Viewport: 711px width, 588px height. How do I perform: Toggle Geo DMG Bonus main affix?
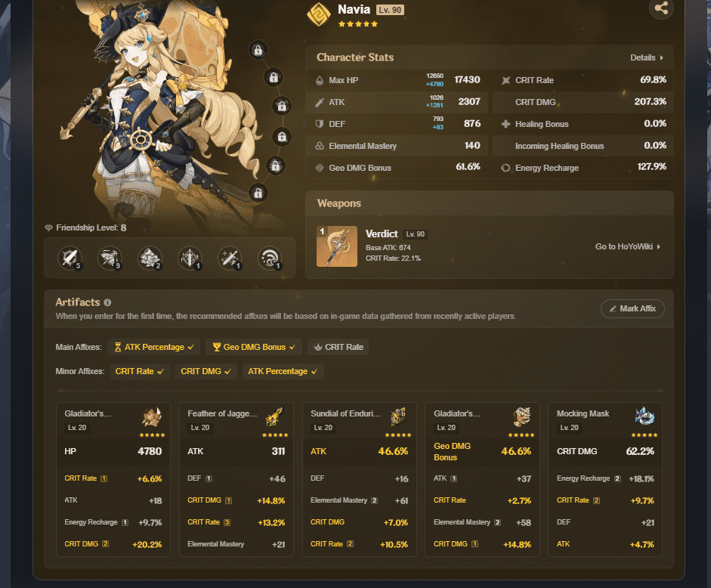click(x=254, y=347)
